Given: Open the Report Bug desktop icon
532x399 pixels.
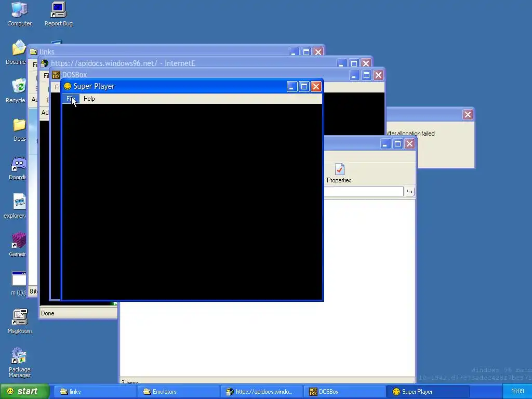Looking at the screenshot, I should (x=58, y=14).
